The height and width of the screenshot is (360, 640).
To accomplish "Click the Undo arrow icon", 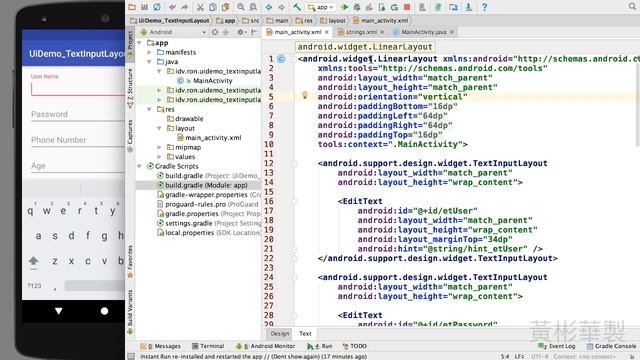I will (172, 7).
